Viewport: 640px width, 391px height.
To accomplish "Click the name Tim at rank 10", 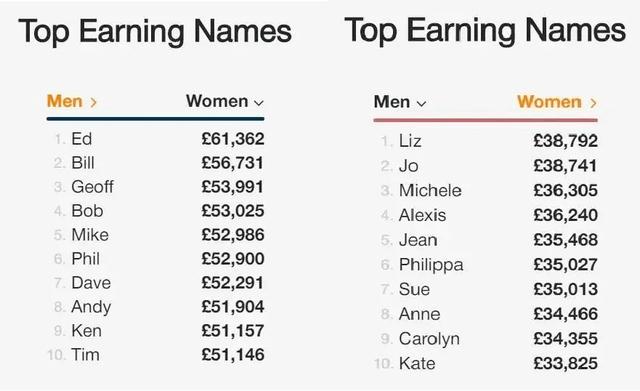I will tap(85, 355).
